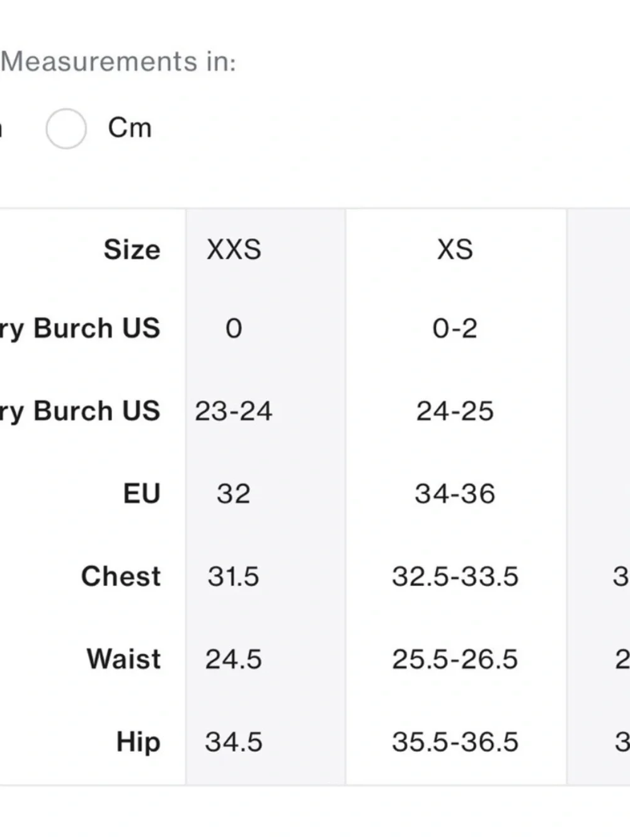Click the Chest row label
This screenshot has width=630, height=840.
121,577
